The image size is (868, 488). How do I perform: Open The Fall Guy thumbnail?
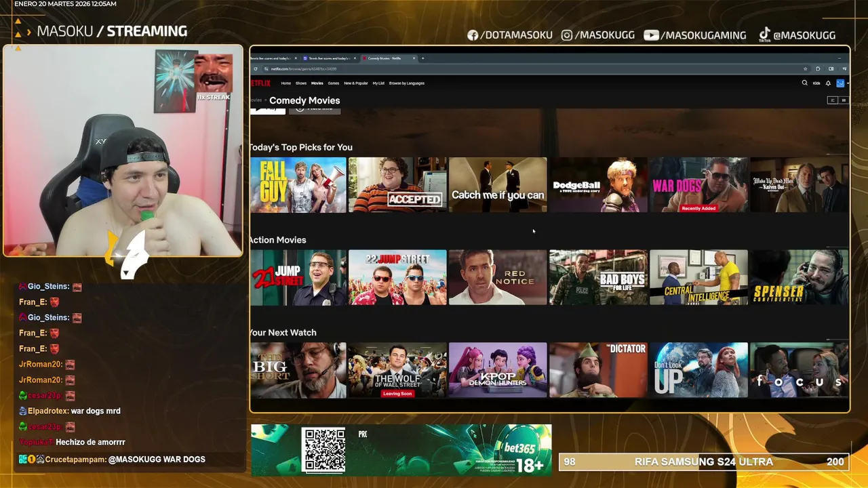tap(298, 185)
